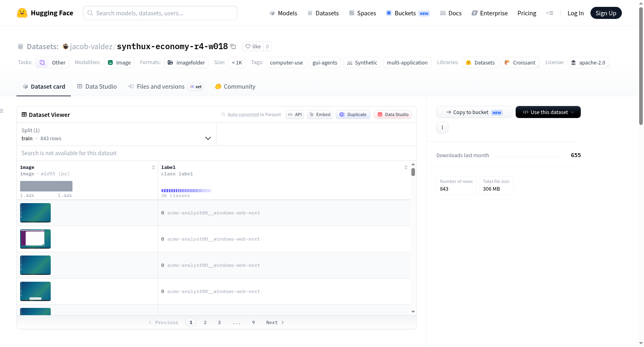644x347 pixels.
Task: Go to page 3 of results
Action: 219,322
